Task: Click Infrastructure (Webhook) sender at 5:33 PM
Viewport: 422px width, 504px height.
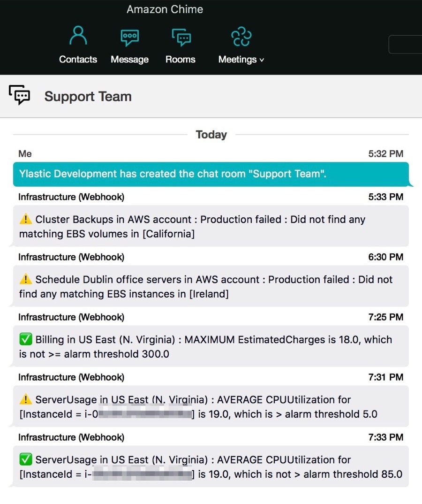Action: pyautogui.click(x=71, y=197)
